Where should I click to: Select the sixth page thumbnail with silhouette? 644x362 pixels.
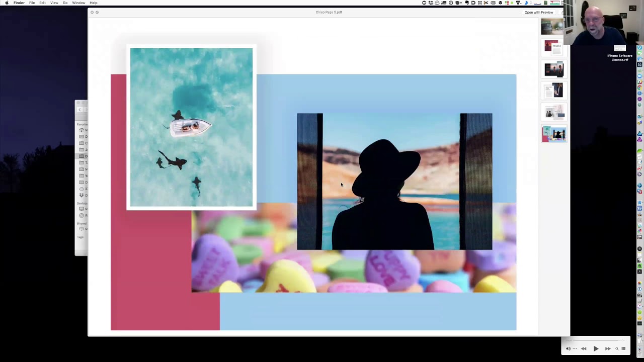(554, 134)
